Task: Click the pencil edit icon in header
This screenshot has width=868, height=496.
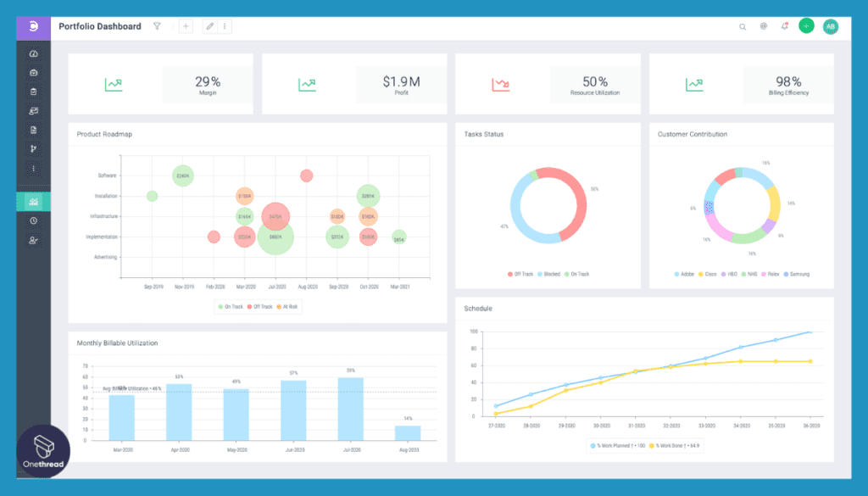Action: click(210, 26)
